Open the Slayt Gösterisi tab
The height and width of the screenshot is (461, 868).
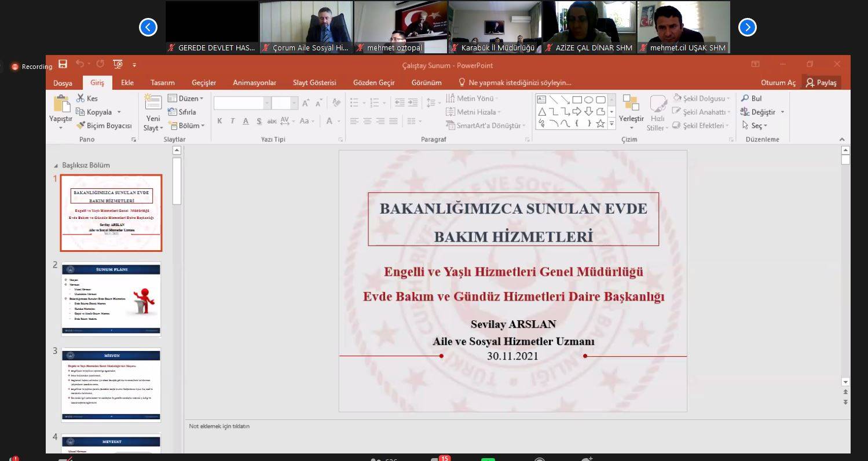[314, 83]
